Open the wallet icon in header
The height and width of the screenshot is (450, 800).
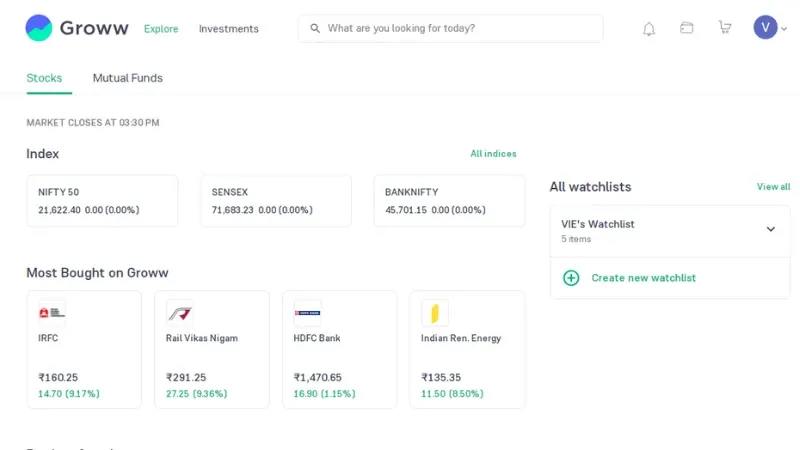click(687, 28)
